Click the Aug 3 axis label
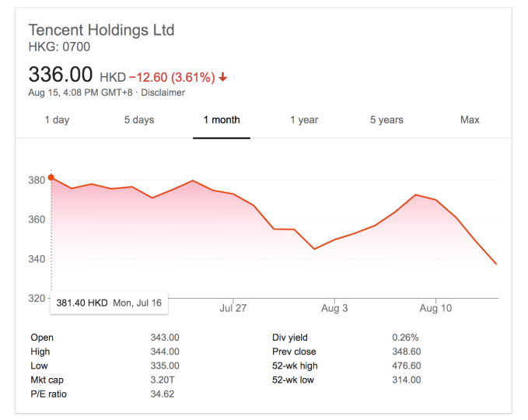This screenshot has width=528, height=420. click(x=334, y=308)
